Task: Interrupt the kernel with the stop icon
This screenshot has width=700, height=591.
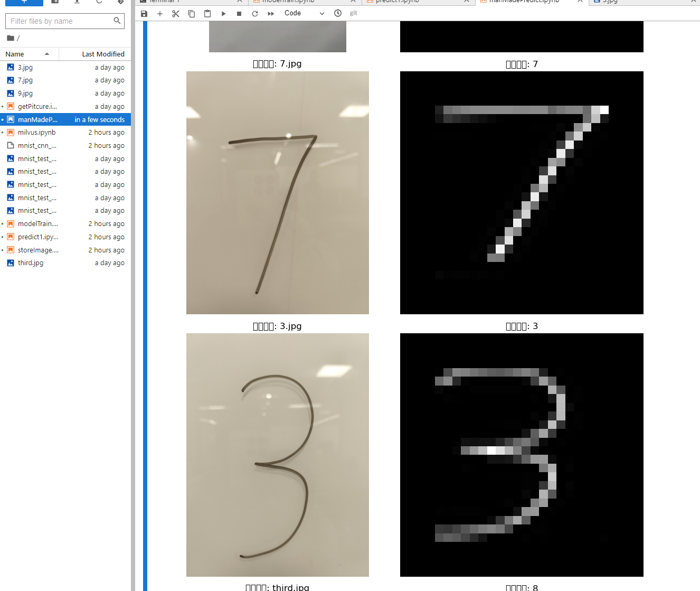Action: 239,13
